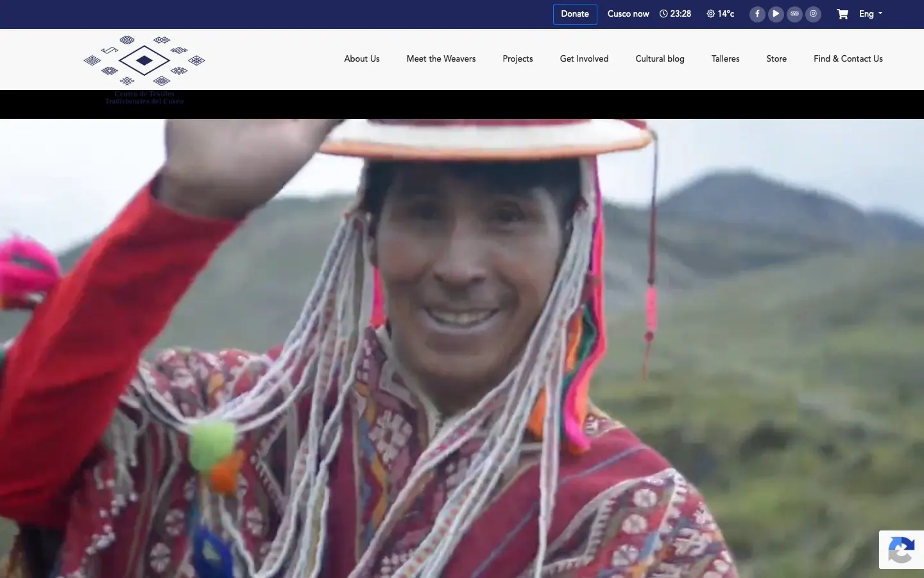Click the hero video of the waving weaver

[462, 348]
